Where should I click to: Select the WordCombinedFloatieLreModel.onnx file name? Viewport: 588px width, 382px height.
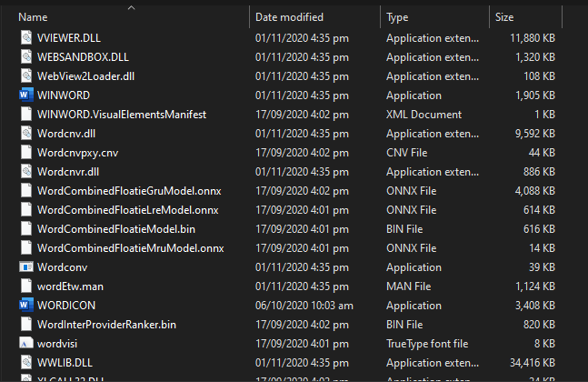[128, 210]
